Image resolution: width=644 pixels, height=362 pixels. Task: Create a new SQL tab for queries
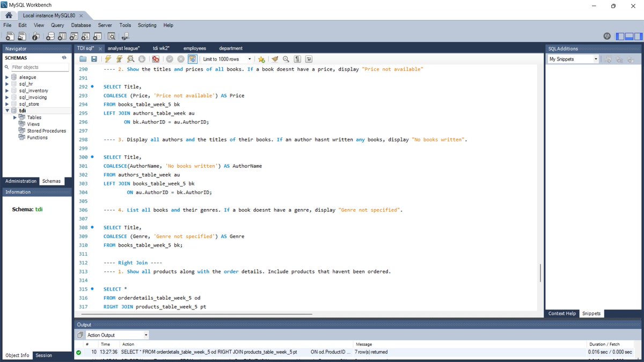point(9,36)
